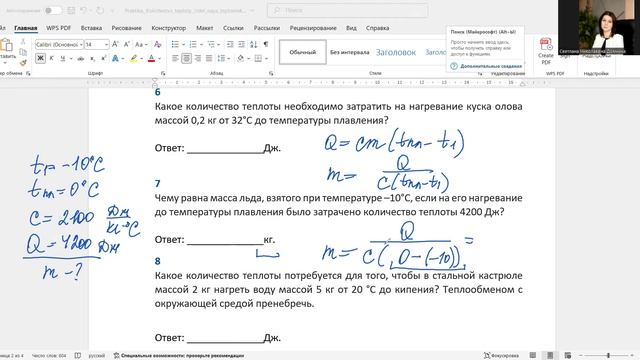Select the Обычный style
The height and width of the screenshot is (360, 640).
(302, 52)
